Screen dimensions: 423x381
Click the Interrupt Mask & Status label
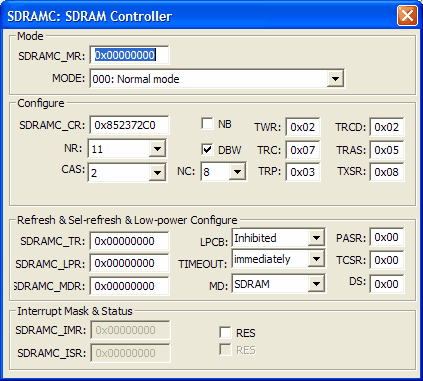(75, 311)
